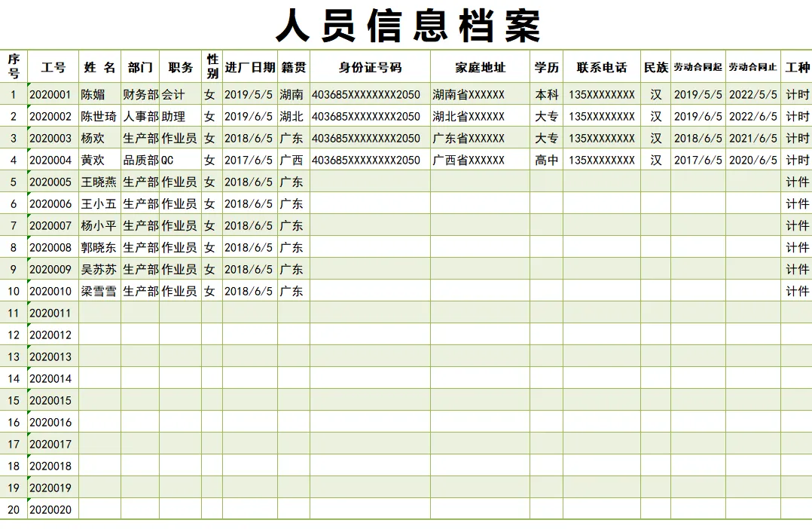The height and width of the screenshot is (529, 812).
Task: Click the department cell 财务部
Action: (x=140, y=94)
